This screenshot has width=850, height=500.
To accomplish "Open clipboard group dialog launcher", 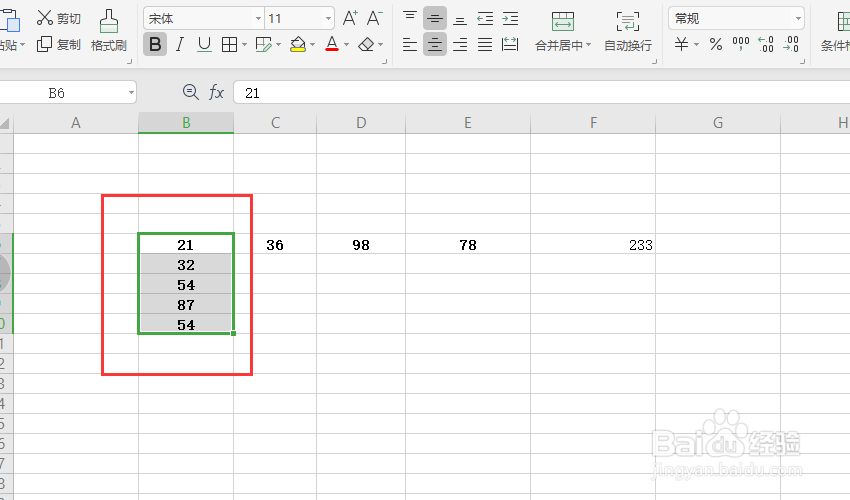I will [x=130, y=61].
